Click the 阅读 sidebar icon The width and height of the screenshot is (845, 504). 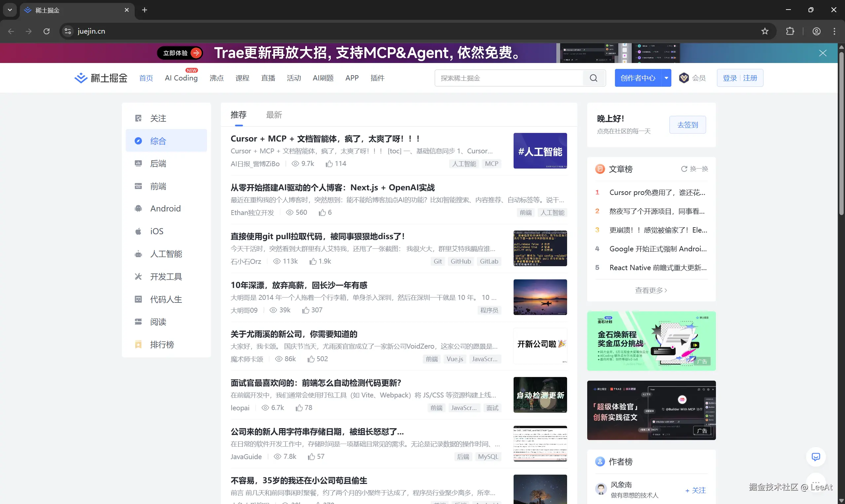(x=138, y=322)
